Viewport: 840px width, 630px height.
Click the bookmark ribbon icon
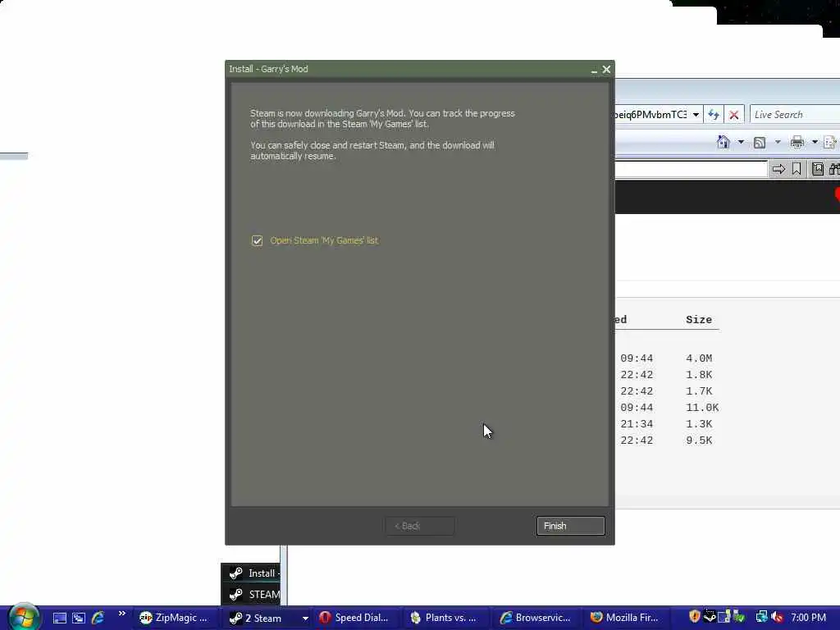coord(797,169)
